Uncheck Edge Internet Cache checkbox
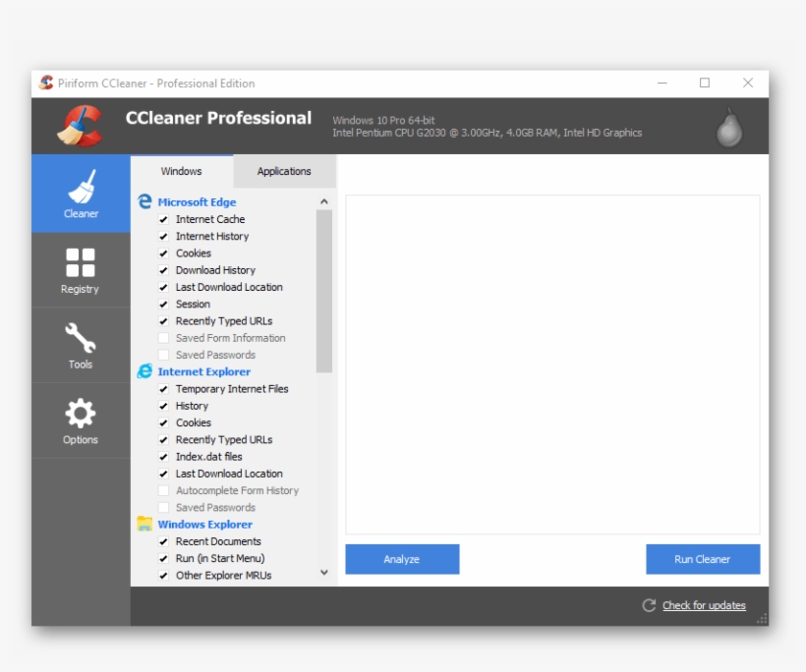 click(x=163, y=219)
